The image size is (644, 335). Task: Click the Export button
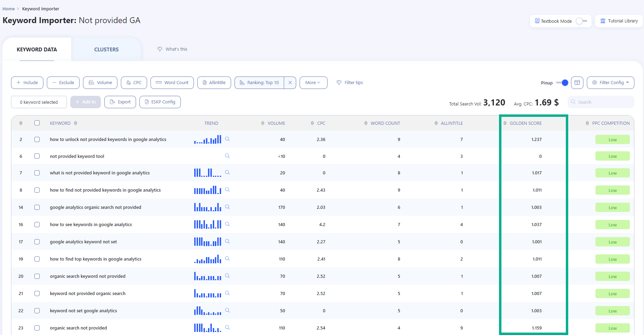point(120,102)
